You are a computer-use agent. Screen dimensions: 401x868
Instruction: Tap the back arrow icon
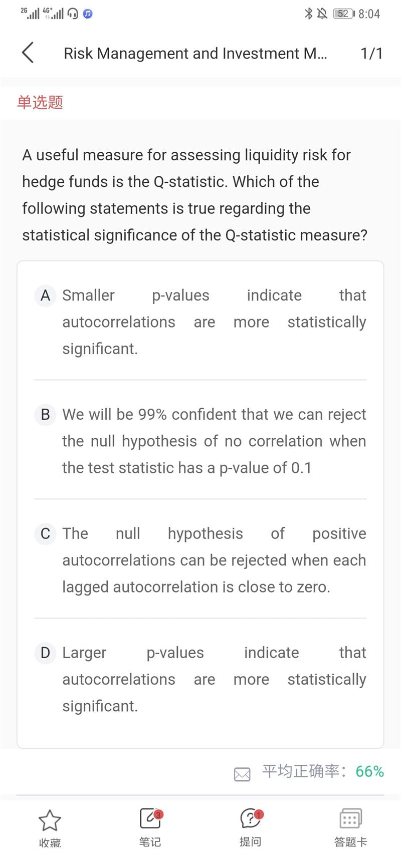pos(28,53)
